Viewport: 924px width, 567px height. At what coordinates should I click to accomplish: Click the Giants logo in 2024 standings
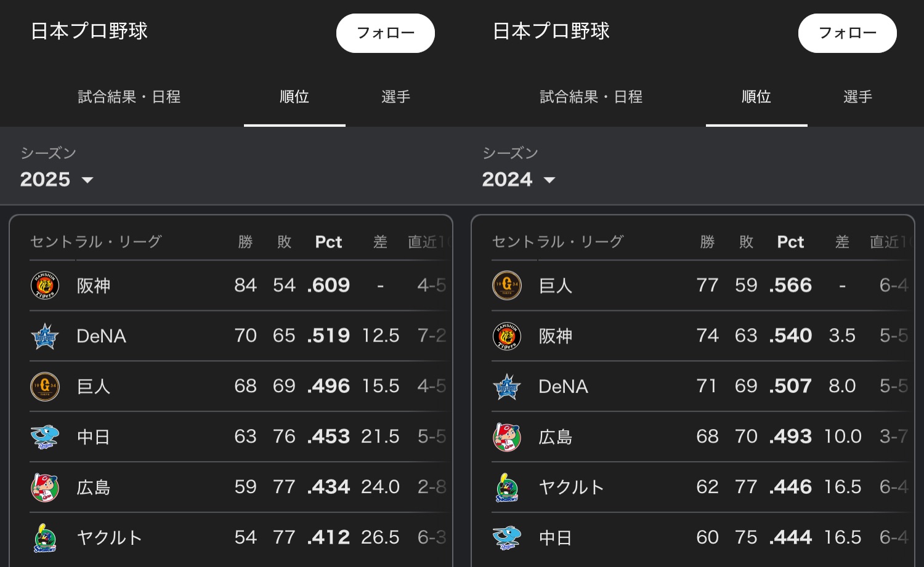coord(507,286)
